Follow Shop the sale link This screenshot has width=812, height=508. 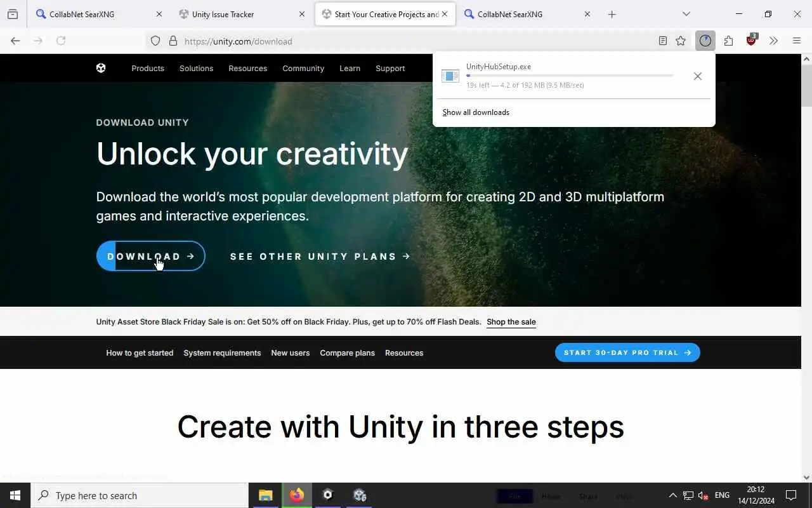[x=511, y=322]
